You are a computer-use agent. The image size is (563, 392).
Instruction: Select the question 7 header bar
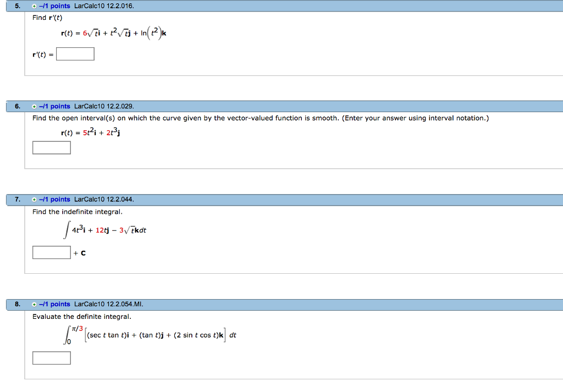(x=275, y=200)
